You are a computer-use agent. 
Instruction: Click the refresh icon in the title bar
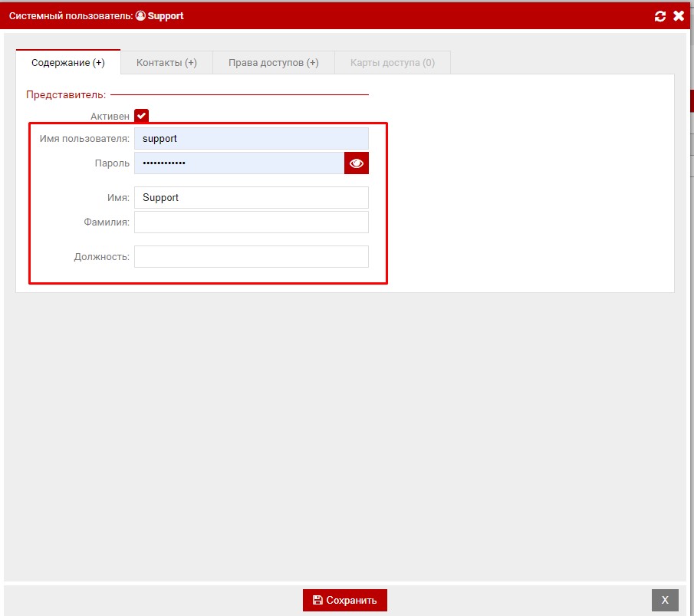point(659,15)
